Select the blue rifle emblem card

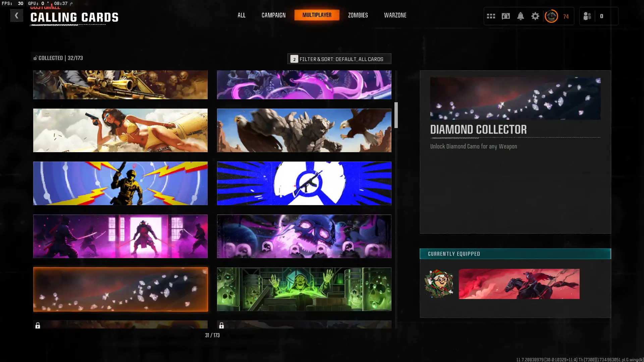[x=304, y=183]
